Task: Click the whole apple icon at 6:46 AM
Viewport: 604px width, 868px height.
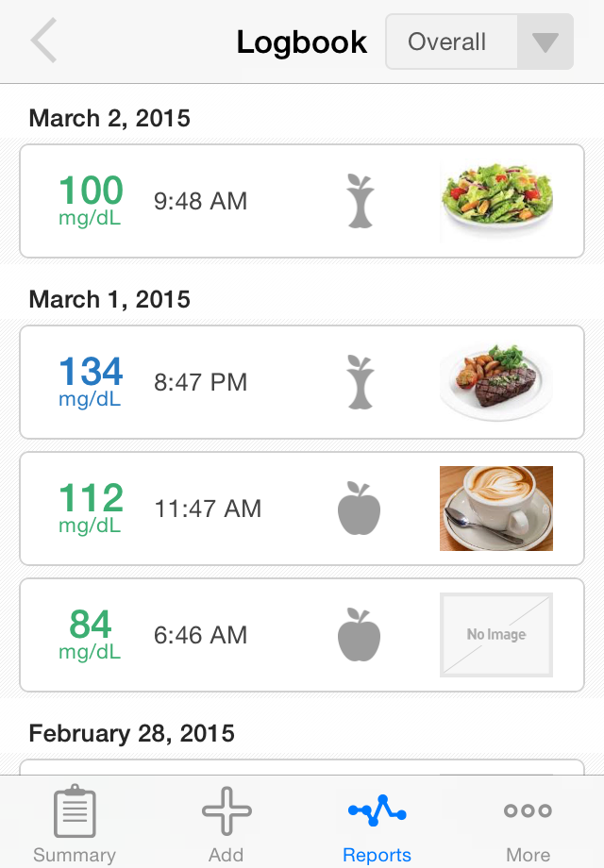Action: pos(360,634)
